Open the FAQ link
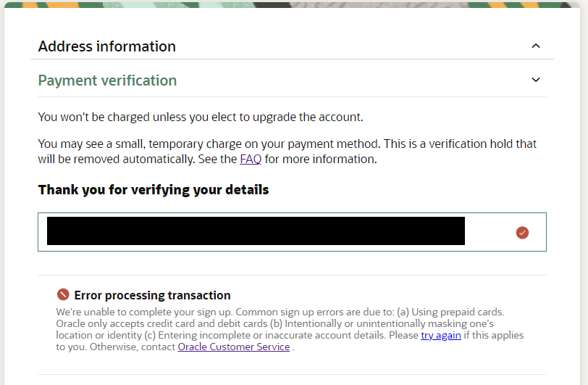The height and width of the screenshot is (385, 588). click(x=251, y=159)
